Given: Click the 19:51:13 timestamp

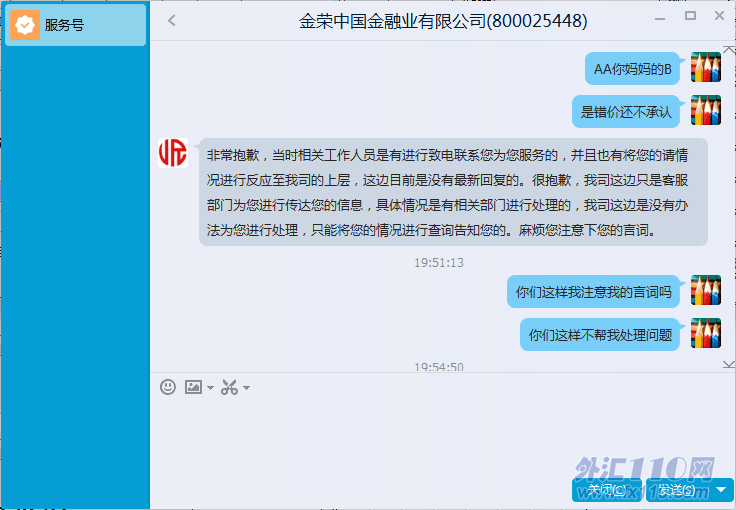Looking at the screenshot, I should pos(439,263).
